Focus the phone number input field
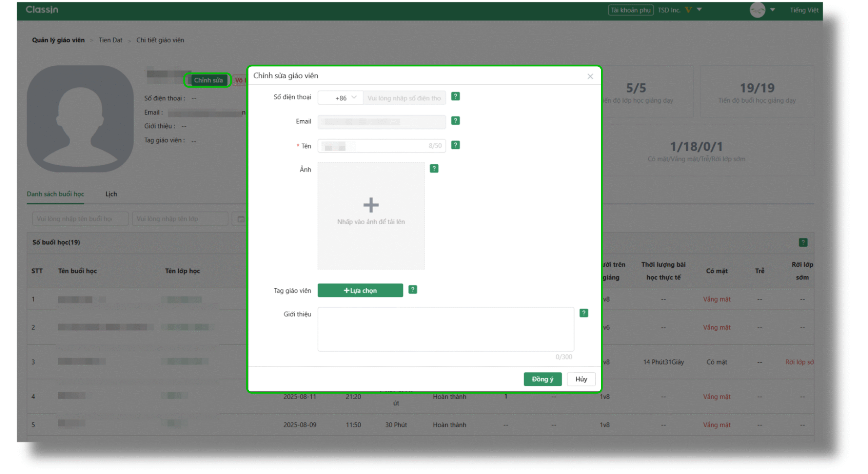This screenshot has height=474, width=868. [403, 98]
